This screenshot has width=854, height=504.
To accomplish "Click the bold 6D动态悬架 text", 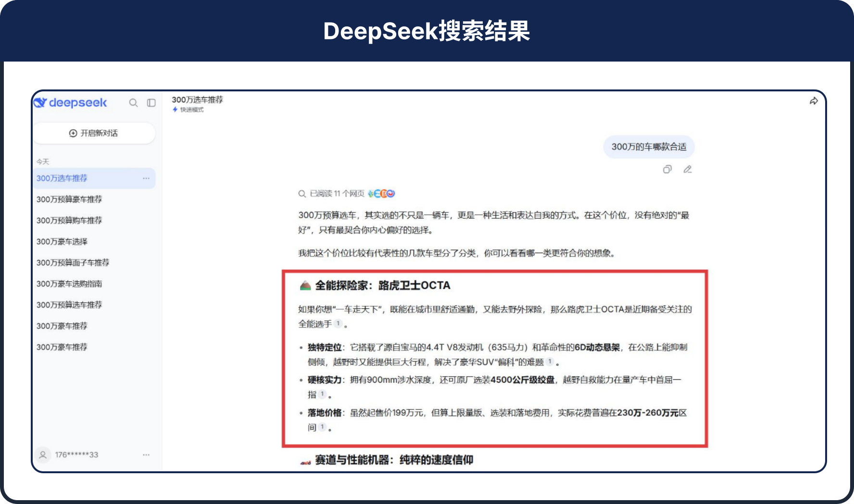I will tap(597, 347).
